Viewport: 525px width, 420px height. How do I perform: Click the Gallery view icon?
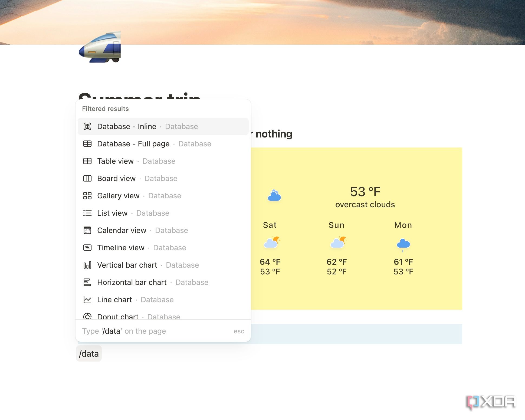click(87, 196)
